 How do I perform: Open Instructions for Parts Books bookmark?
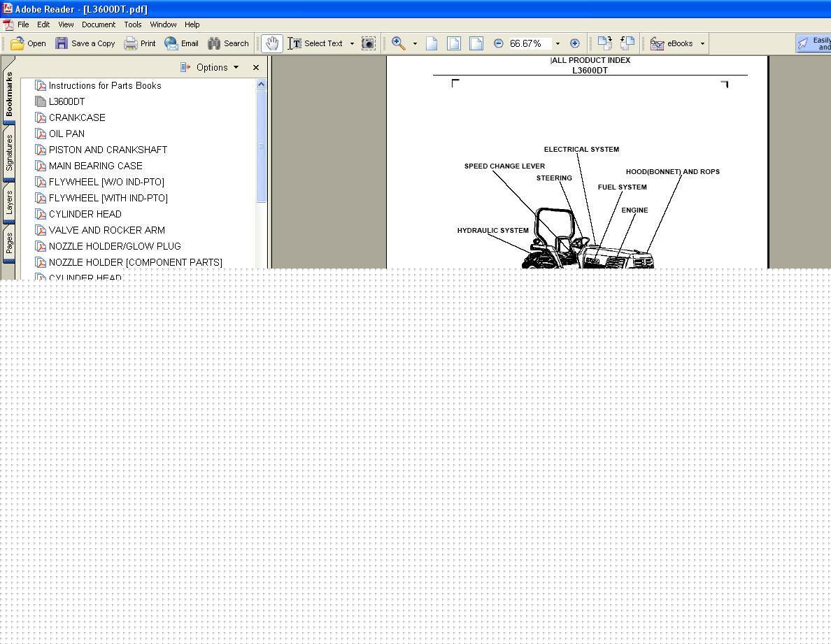[105, 85]
